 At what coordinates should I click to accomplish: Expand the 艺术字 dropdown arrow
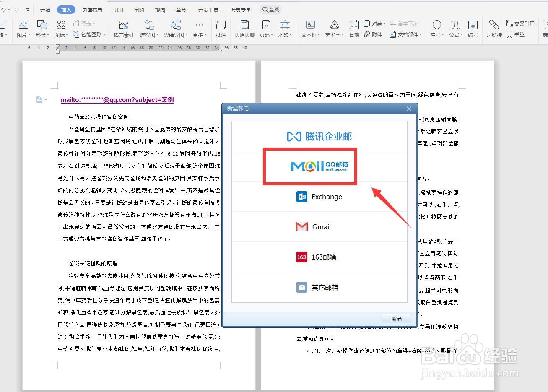343,35
